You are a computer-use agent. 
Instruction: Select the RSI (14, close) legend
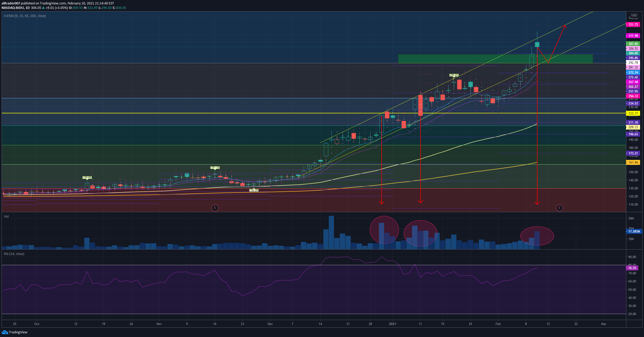(14, 254)
